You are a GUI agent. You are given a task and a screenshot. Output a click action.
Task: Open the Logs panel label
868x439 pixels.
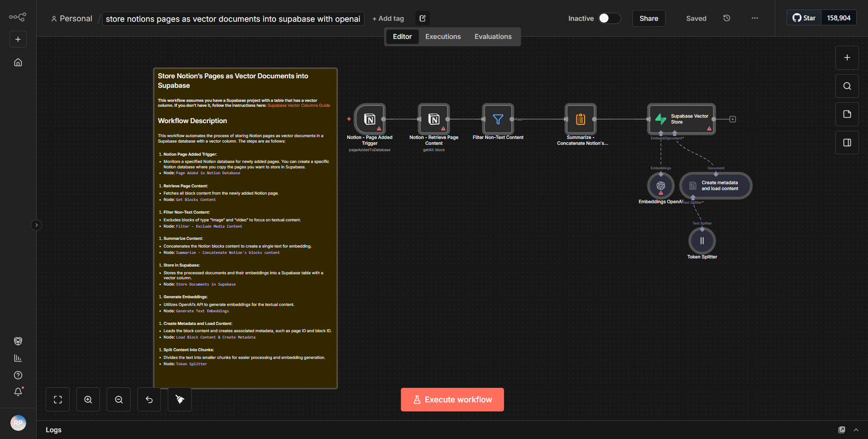pos(53,430)
